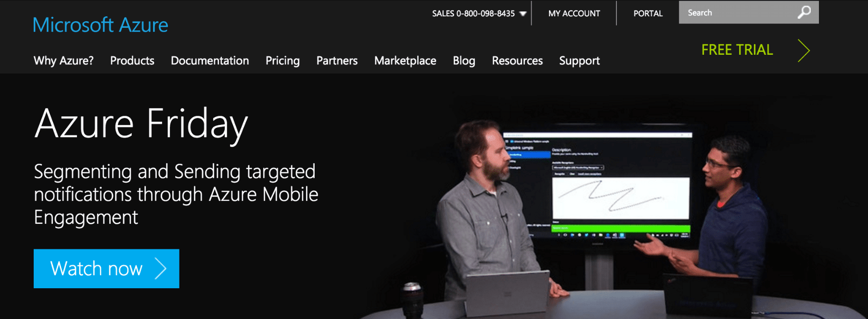Click the Watch now button
This screenshot has width=868, height=319.
(106, 269)
